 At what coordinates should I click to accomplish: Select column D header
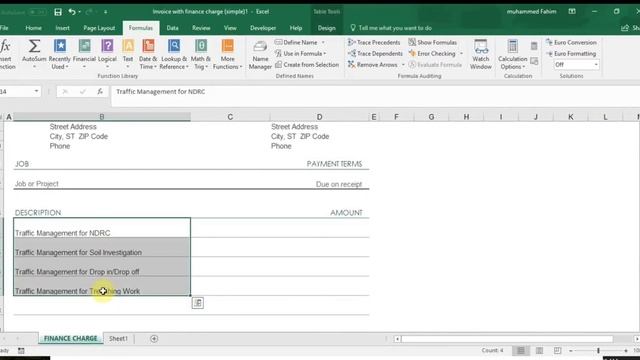coord(319,117)
